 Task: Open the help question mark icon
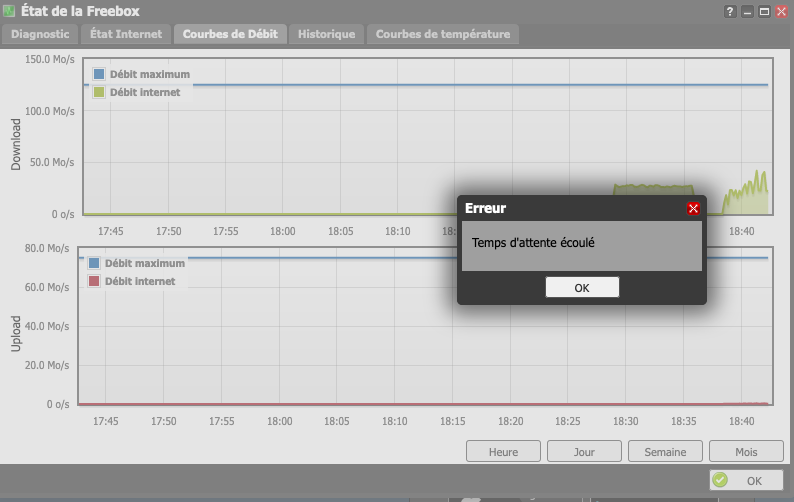tap(730, 11)
